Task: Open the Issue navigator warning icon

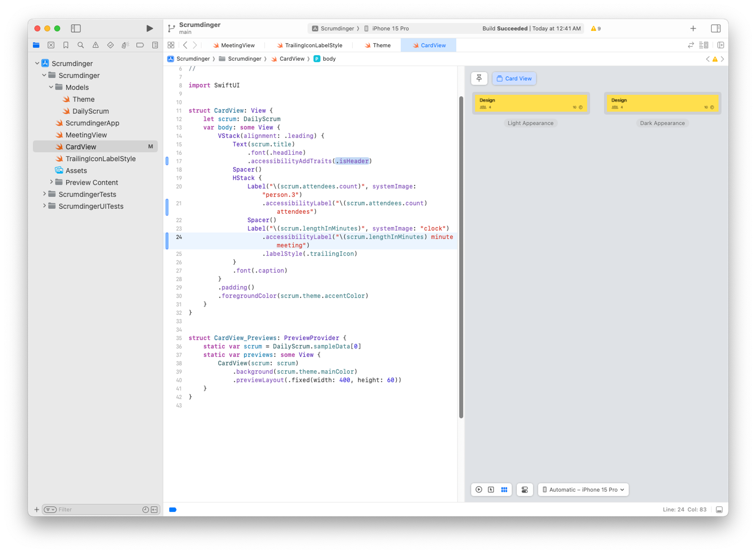Action: (x=96, y=45)
